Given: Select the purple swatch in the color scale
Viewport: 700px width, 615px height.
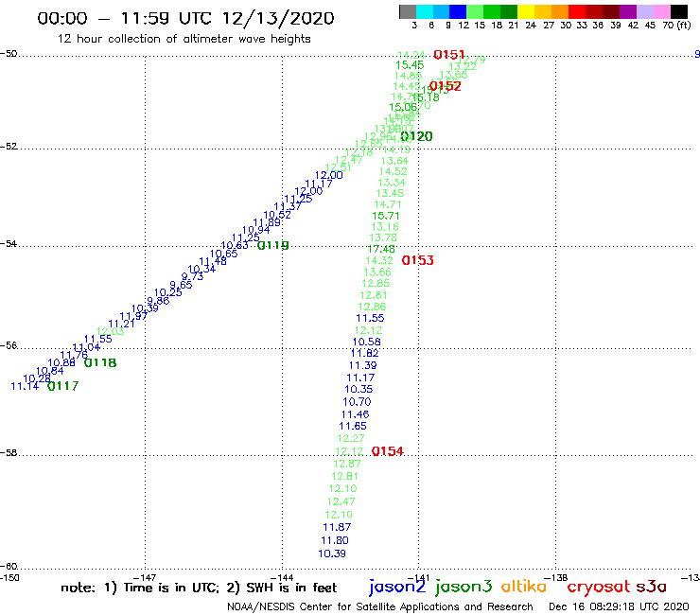Looking at the screenshot, I should click(x=628, y=11).
